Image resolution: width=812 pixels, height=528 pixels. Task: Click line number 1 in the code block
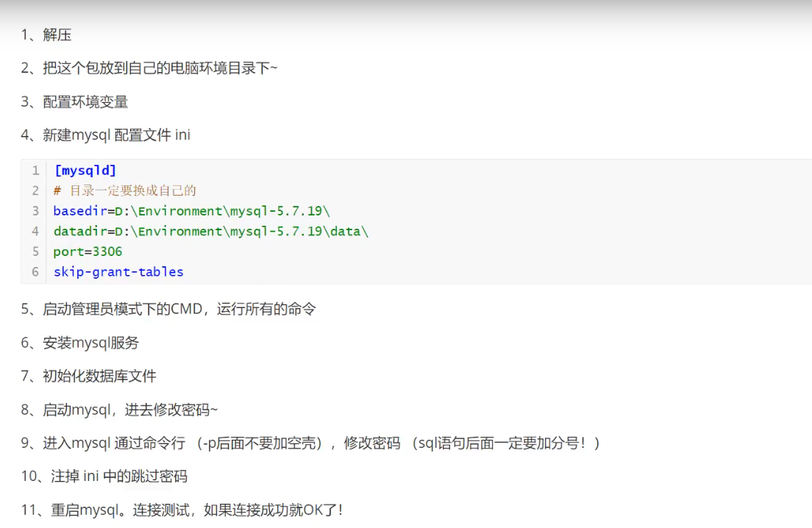point(35,170)
